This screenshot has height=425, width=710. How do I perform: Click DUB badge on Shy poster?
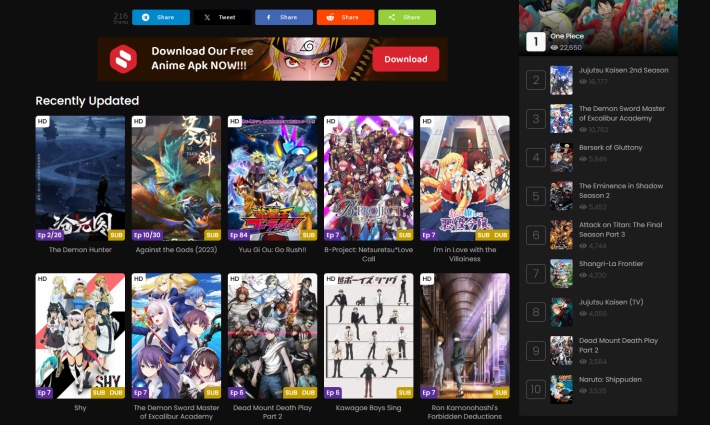click(116, 393)
